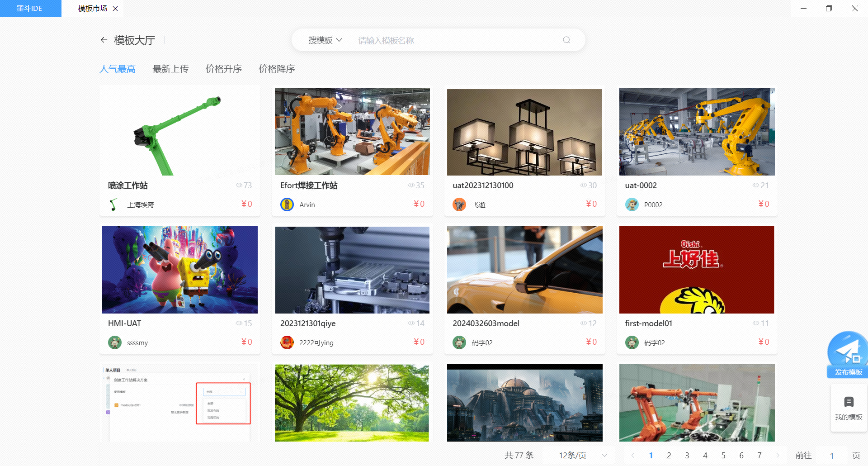The height and width of the screenshot is (466, 868).
Task: Sort by 价格降序 tab
Action: pyautogui.click(x=277, y=69)
